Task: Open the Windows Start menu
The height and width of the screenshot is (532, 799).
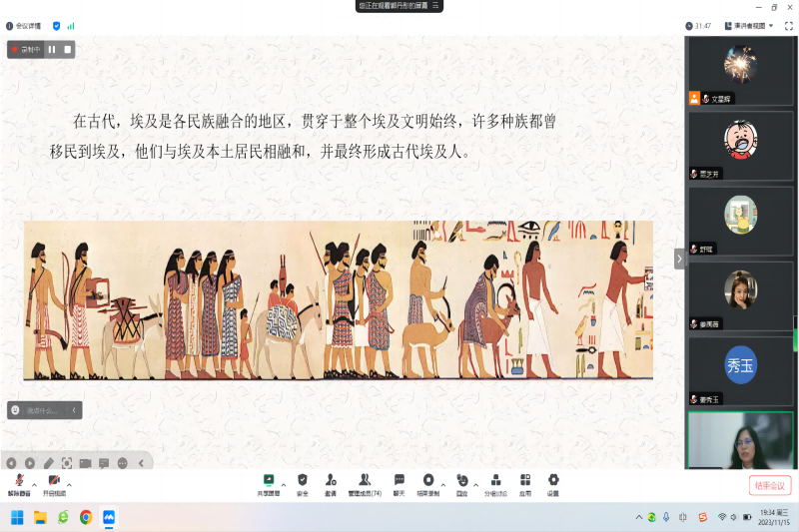Action: tap(17, 518)
